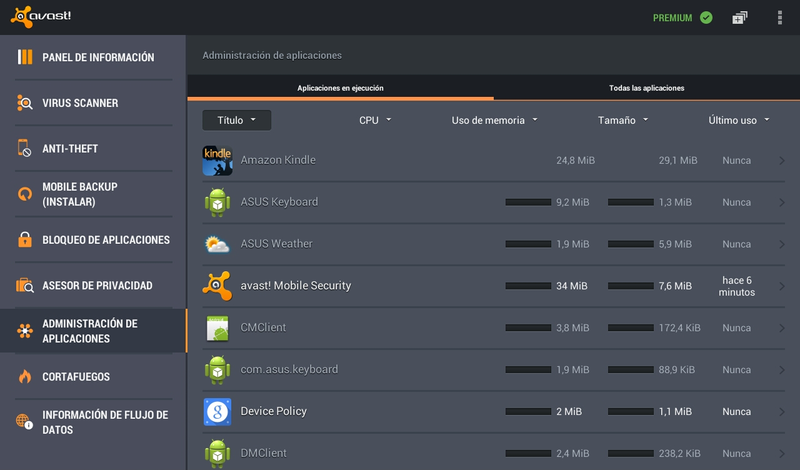Open Bloqueo de Aplicaciones menu item
800x470 pixels.
tap(93, 239)
